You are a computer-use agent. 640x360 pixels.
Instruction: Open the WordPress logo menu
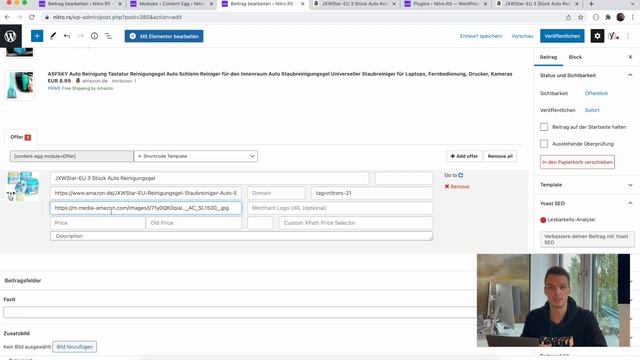[x=11, y=36]
